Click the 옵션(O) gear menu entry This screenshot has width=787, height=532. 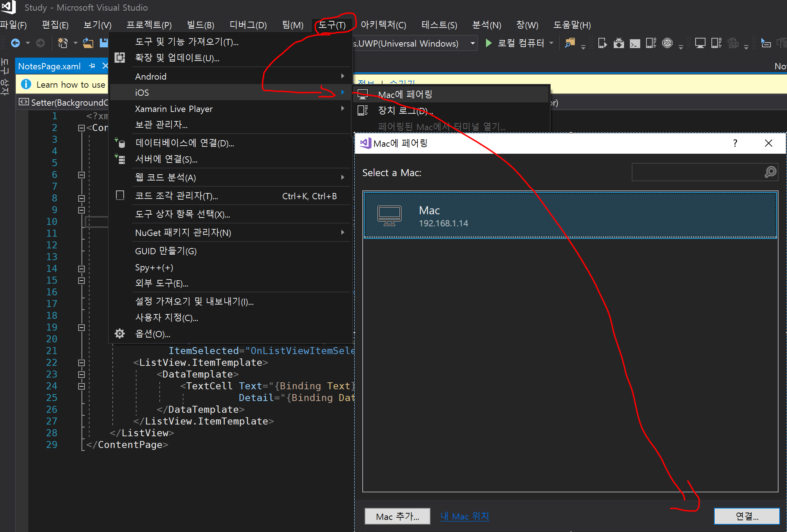pyautogui.click(x=152, y=334)
